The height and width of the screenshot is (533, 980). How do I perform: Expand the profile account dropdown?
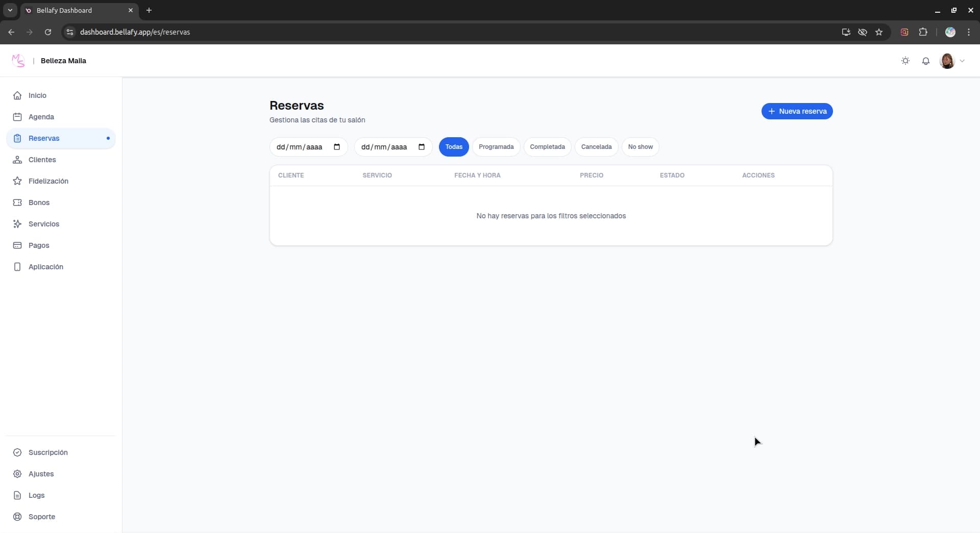[952, 61]
